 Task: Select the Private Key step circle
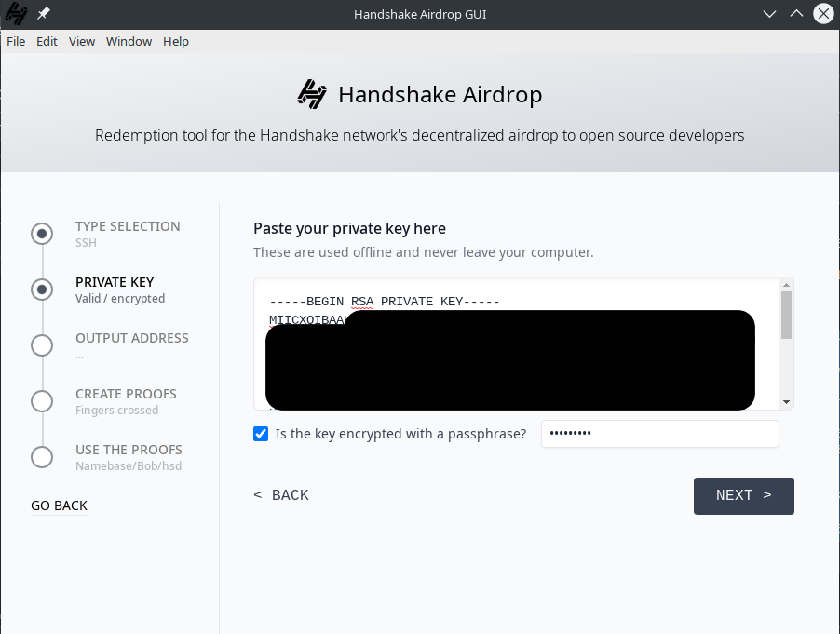42,290
